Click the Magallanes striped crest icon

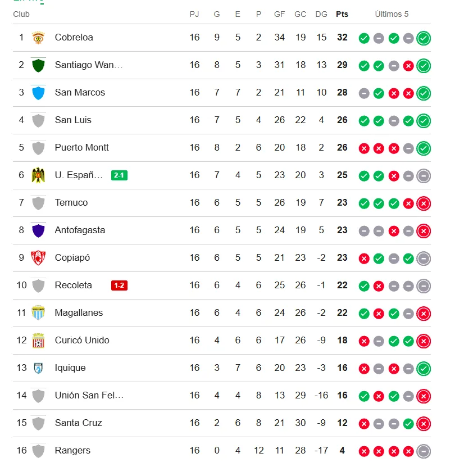tap(38, 312)
